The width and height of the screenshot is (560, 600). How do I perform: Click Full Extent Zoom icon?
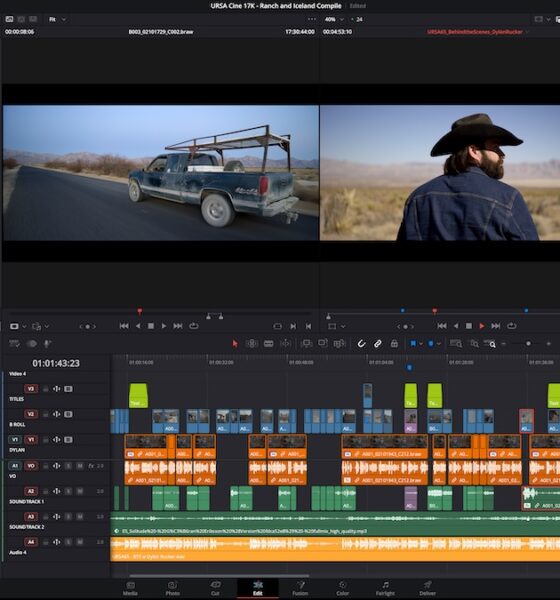[x=456, y=344]
